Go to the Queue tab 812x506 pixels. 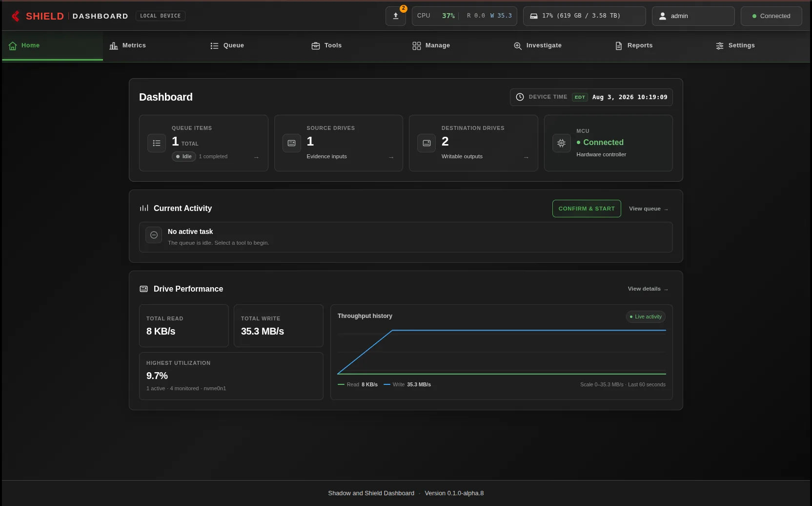254,45
